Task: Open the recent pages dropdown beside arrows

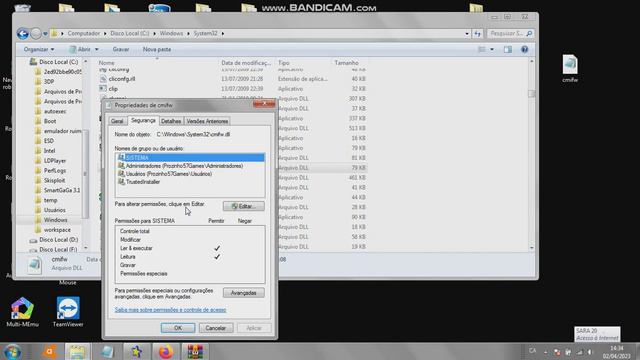Action: click(x=45, y=33)
